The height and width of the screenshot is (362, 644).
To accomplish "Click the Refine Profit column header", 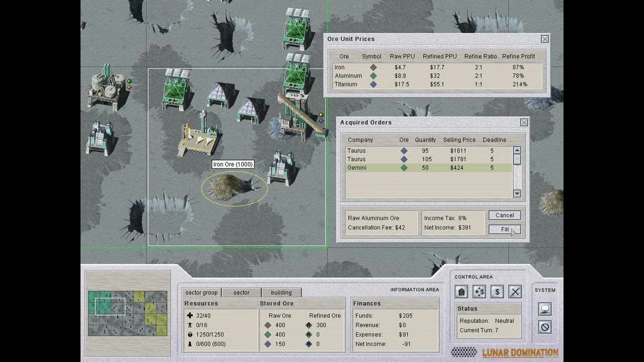I will (x=518, y=57).
